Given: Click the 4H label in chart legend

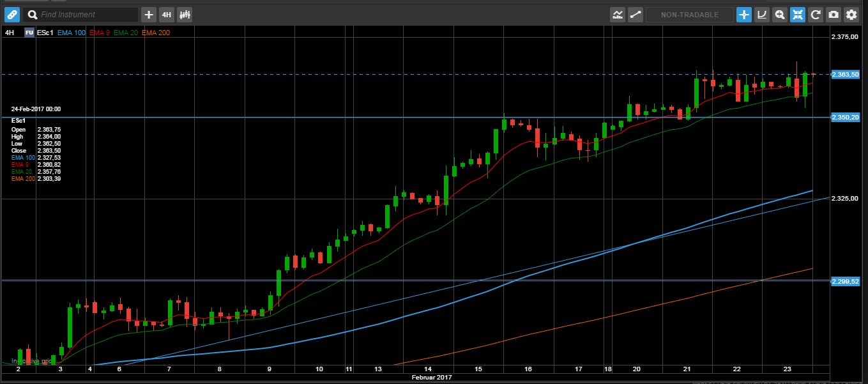Looking at the screenshot, I should [x=9, y=33].
